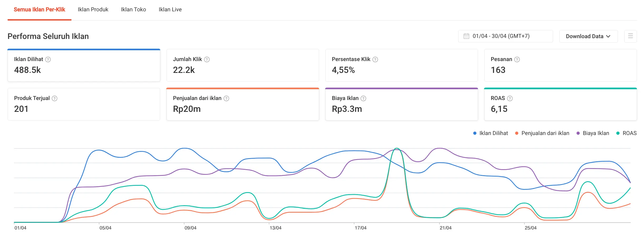Enable the Jumlah Klik metric card
This screenshot has height=240, width=644.
pos(242,65)
